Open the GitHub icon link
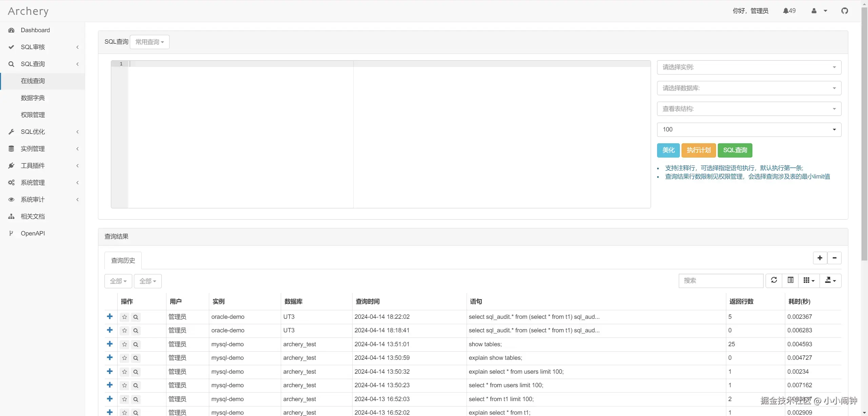This screenshot has height=416, width=868. [845, 11]
